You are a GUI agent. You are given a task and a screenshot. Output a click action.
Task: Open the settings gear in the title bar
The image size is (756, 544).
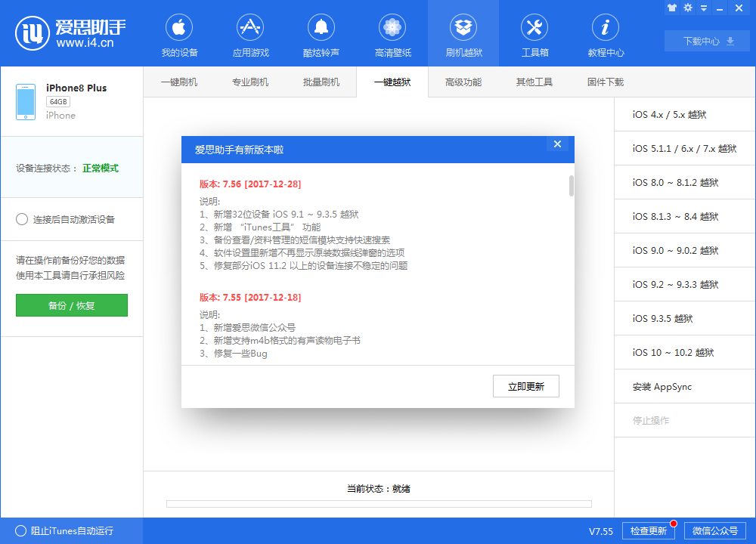pyautogui.click(x=687, y=7)
